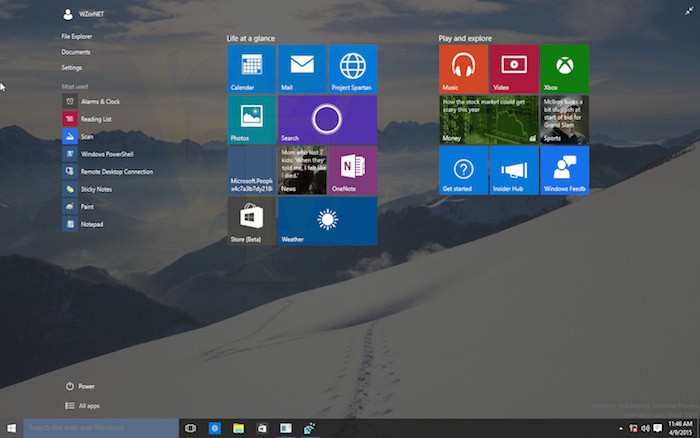Open the Calendar tile

pos(252,69)
